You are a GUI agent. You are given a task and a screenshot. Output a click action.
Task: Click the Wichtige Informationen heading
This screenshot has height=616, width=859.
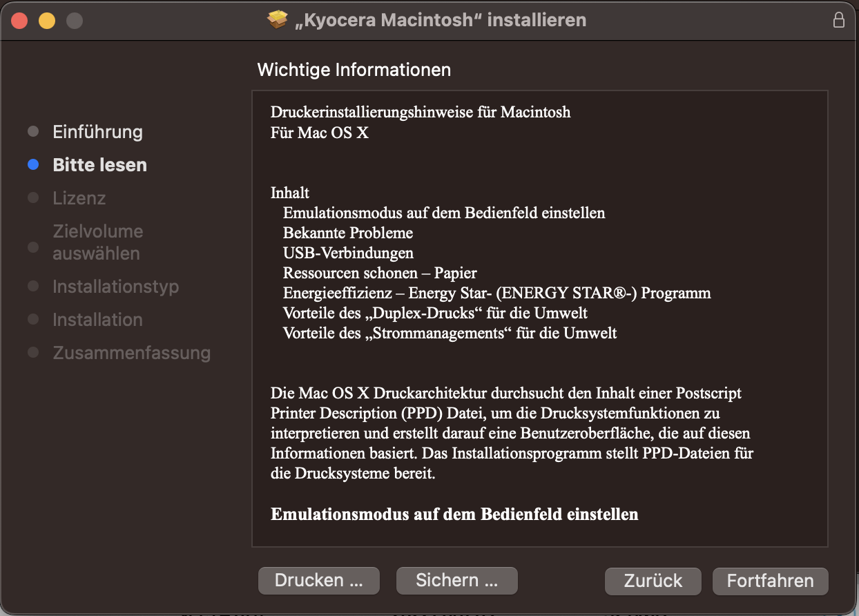point(354,70)
